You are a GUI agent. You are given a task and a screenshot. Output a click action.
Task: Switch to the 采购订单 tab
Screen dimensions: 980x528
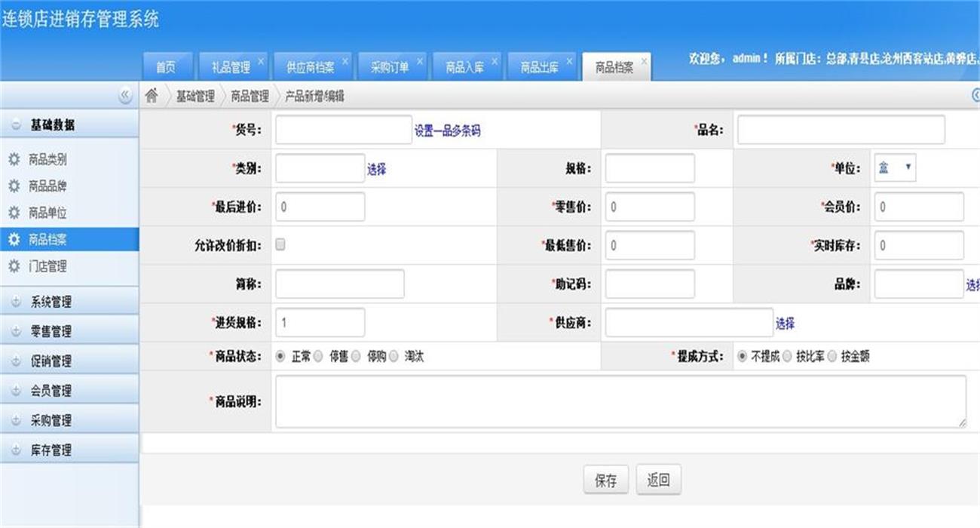(390, 67)
